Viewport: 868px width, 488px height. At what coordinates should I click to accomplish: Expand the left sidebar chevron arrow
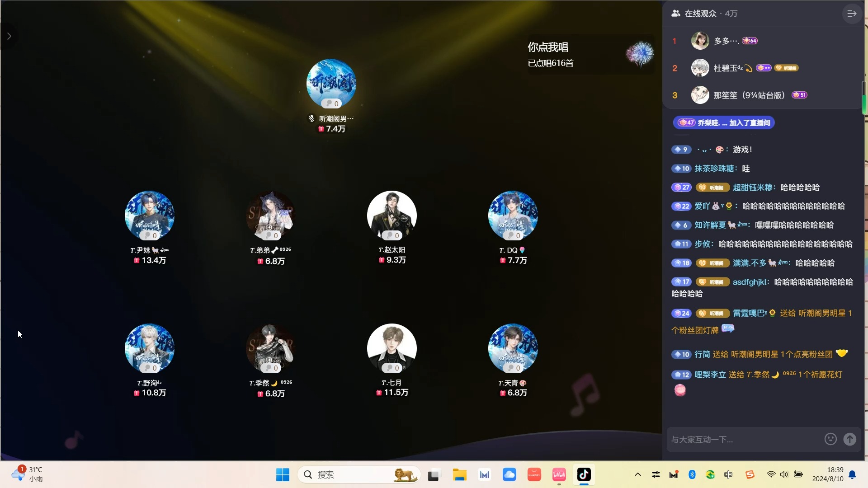pyautogui.click(x=9, y=36)
